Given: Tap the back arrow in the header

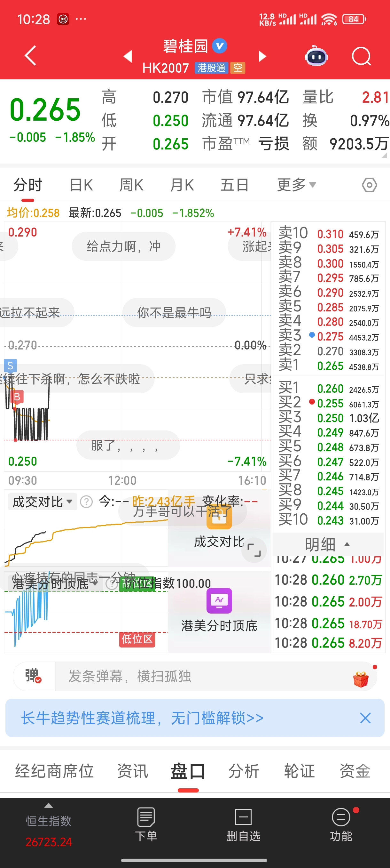Looking at the screenshot, I should 31,56.
